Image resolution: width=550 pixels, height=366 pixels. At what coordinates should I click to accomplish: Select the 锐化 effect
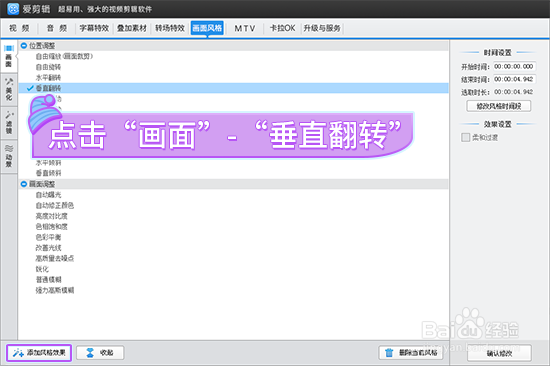[x=42, y=269]
